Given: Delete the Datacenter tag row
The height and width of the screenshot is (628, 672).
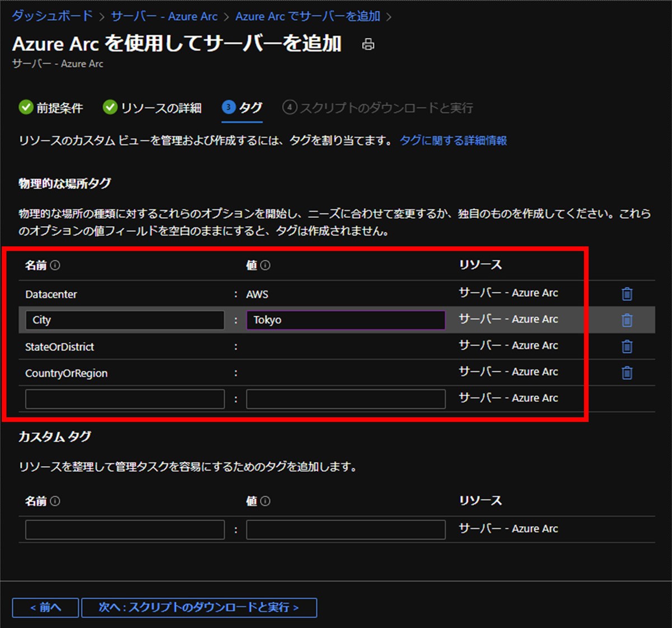Looking at the screenshot, I should pos(627,294).
